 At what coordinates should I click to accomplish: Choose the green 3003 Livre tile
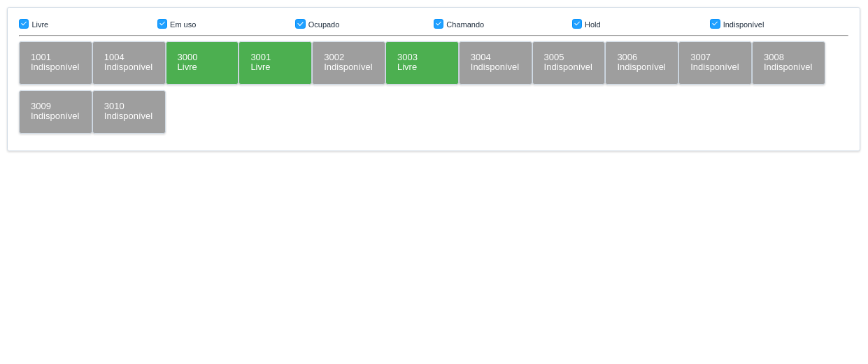pyautogui.click(x=422, y=63)
